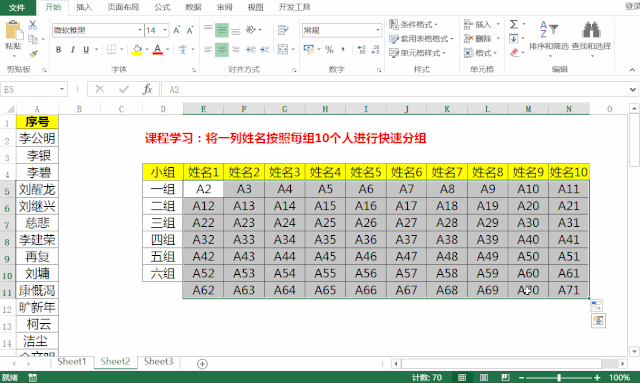Click the decrease indent icon
This screenshot has width=640, height=383.
coord(251,50)
